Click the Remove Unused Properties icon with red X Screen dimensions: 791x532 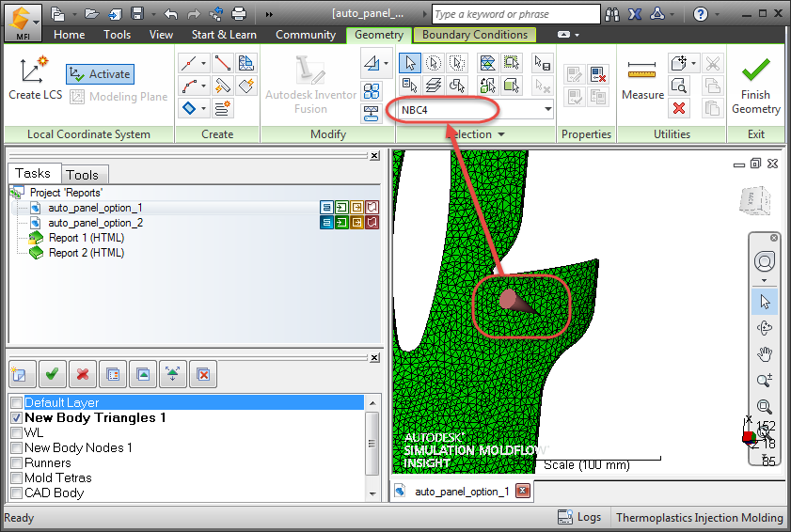point(598,74)
